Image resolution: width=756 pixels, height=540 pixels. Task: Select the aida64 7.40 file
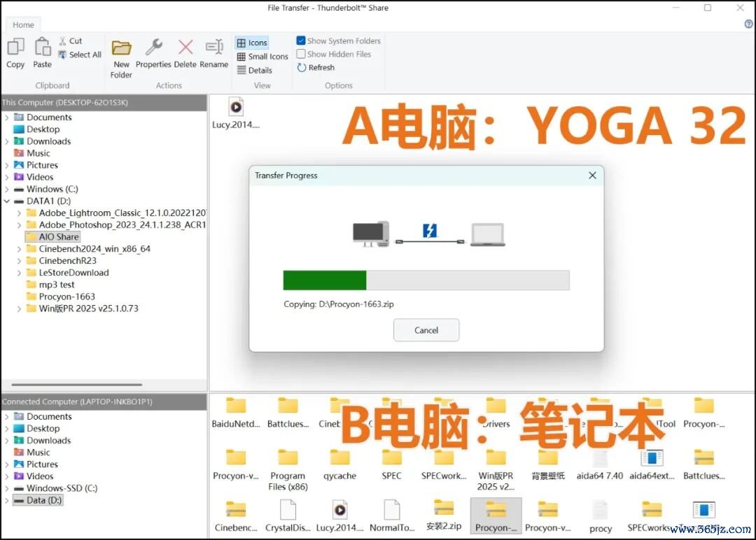click(600, 465)
